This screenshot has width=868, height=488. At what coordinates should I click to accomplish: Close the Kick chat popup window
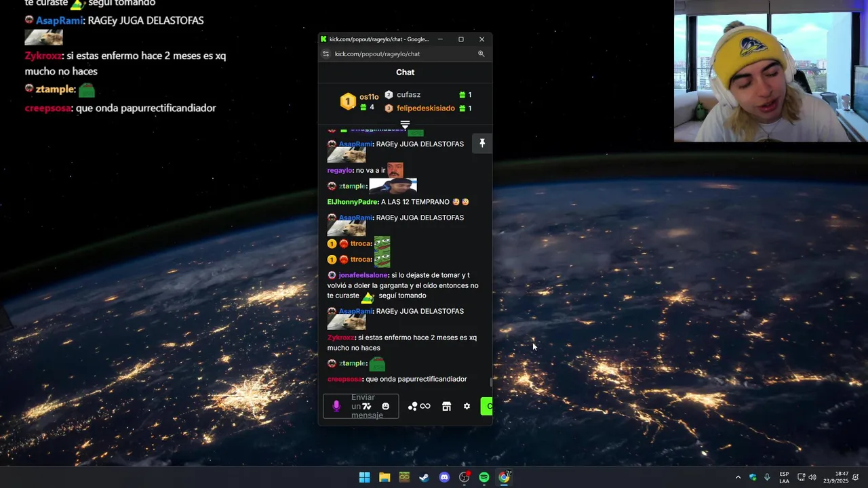(482, 39)
